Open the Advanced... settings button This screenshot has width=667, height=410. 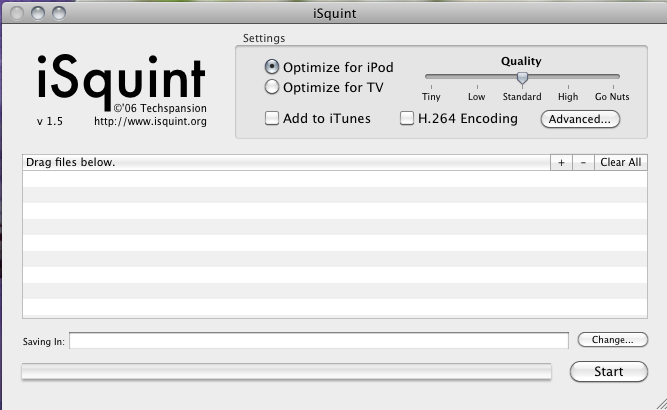(580, 119)
